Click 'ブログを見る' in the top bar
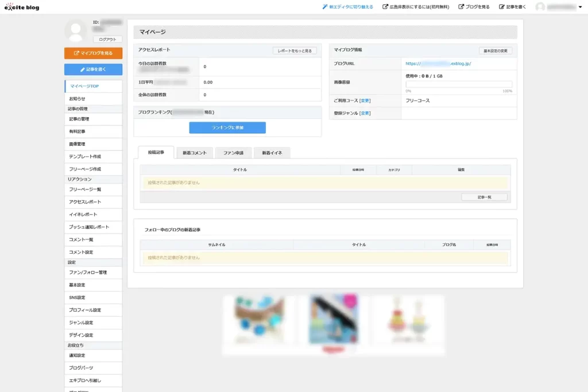The image size is (588, 392). pyautogui.click(x=474, y=7)
